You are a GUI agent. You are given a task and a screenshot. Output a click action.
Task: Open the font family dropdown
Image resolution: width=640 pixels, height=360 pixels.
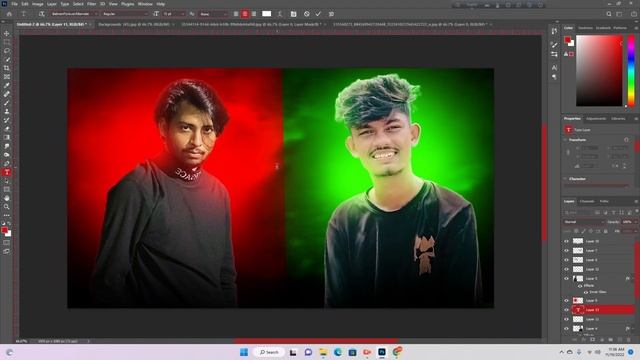[74, 14]
